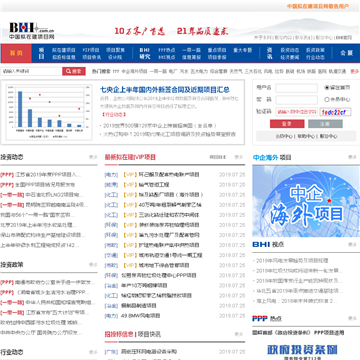The image size is (360, 360).
Task: Open 项目聚焦 in the nav bar
Action: 115,50
